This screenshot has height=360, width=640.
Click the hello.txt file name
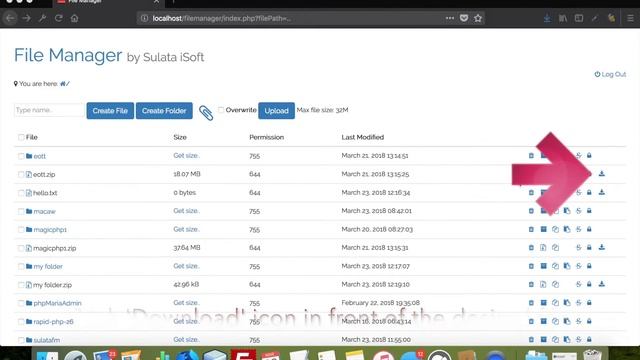coord(45,193)
